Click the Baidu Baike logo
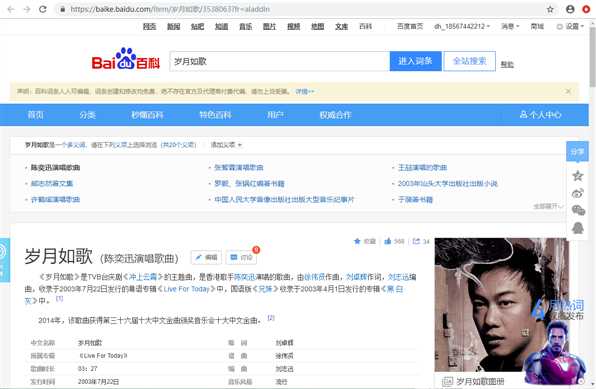This screenshot has height=389, width=596. pos(125,59)
